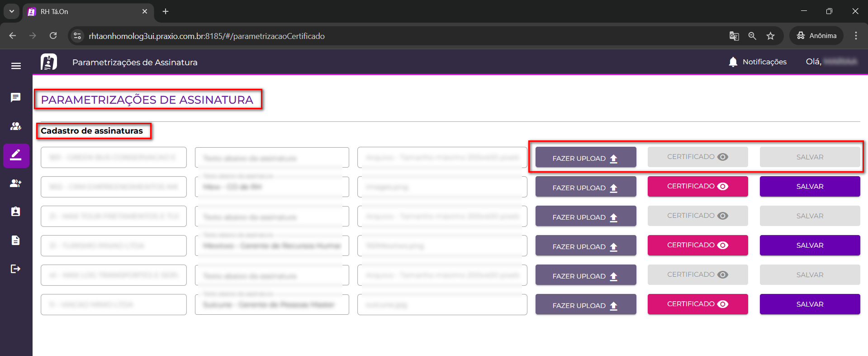The image size is (868, 356).
Task: Click FAZER UPLOAD in the 'CO de RH' row
Action: tap(586, 187)
